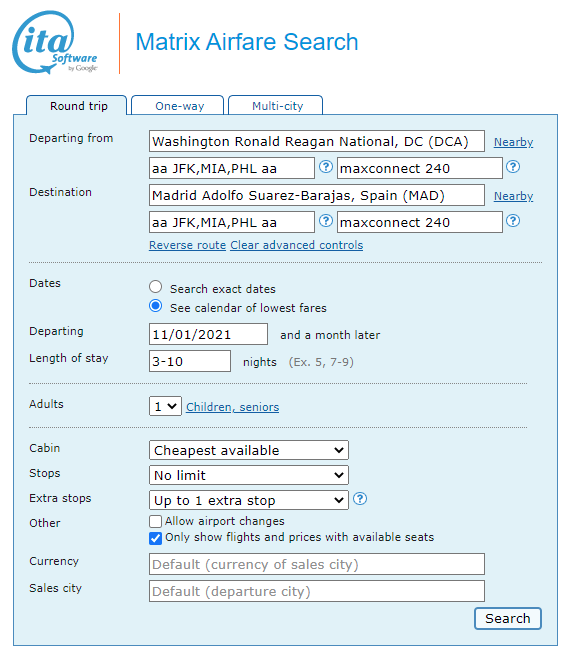
Task: Open the Adults count dropdown
Action: (165, 406)
